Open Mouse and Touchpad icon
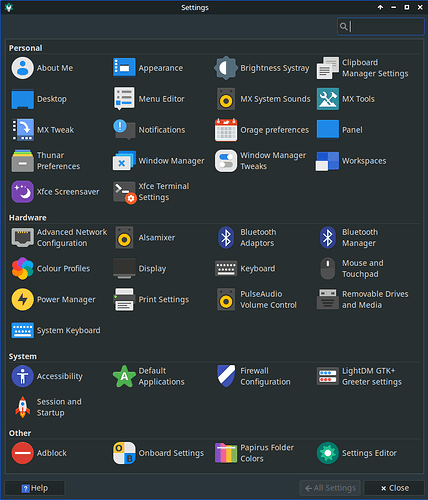Screen dimensions: 428x500 click(x=328, y=269)
